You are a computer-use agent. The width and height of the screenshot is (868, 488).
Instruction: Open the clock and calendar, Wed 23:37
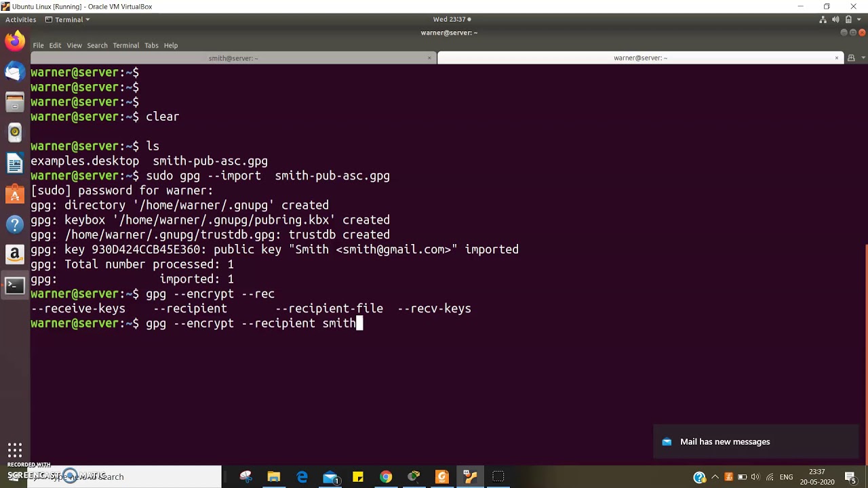[452, 20]
